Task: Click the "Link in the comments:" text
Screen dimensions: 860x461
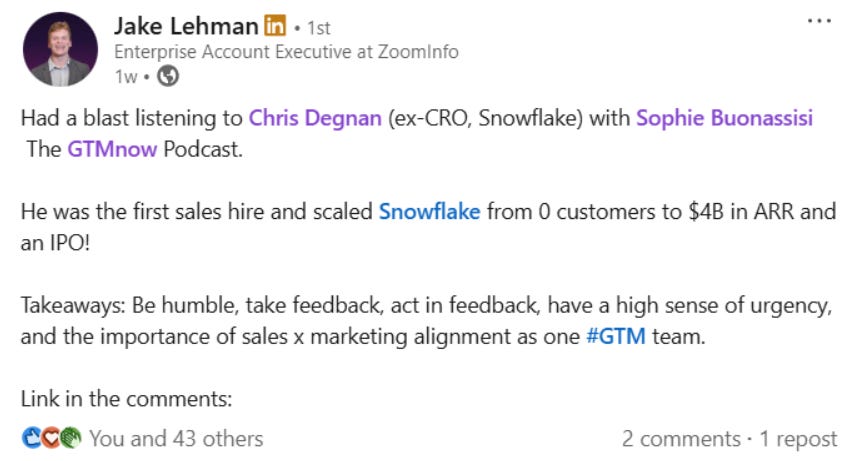Action: tap(126, 399)
